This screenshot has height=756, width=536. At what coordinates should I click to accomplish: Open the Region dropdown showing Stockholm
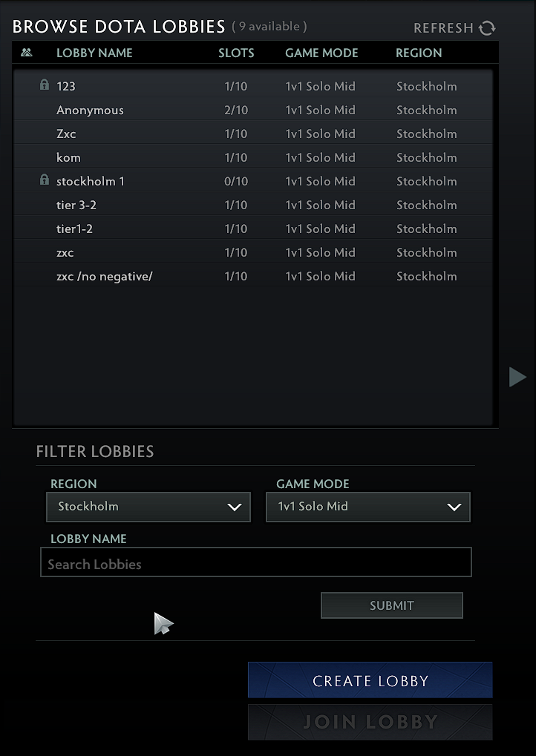point(148,507)
